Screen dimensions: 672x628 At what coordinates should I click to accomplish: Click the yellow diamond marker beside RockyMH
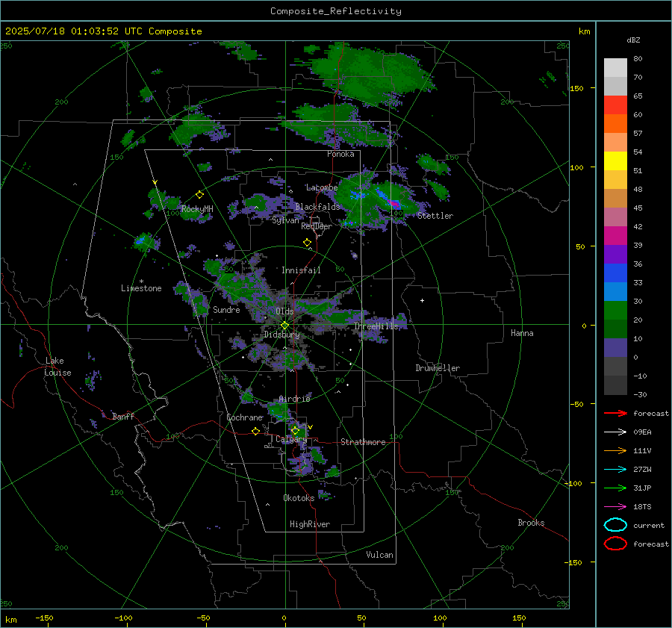coord(199,195)
